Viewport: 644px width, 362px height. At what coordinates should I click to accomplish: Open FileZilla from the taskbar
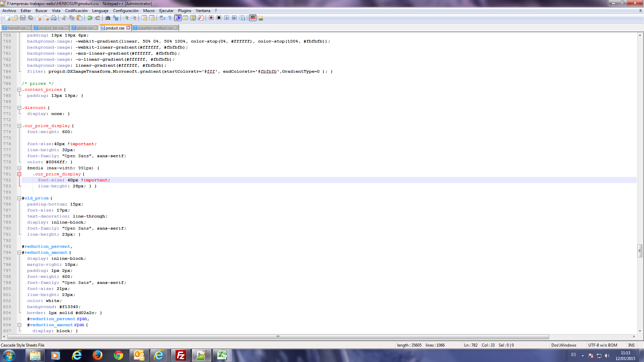tap(180, 355)
